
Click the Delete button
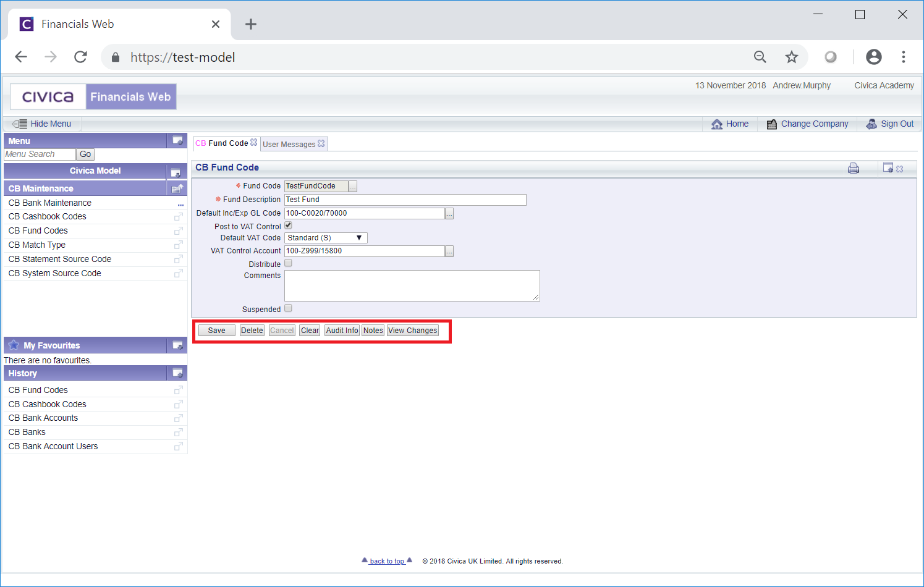[252, 331]
